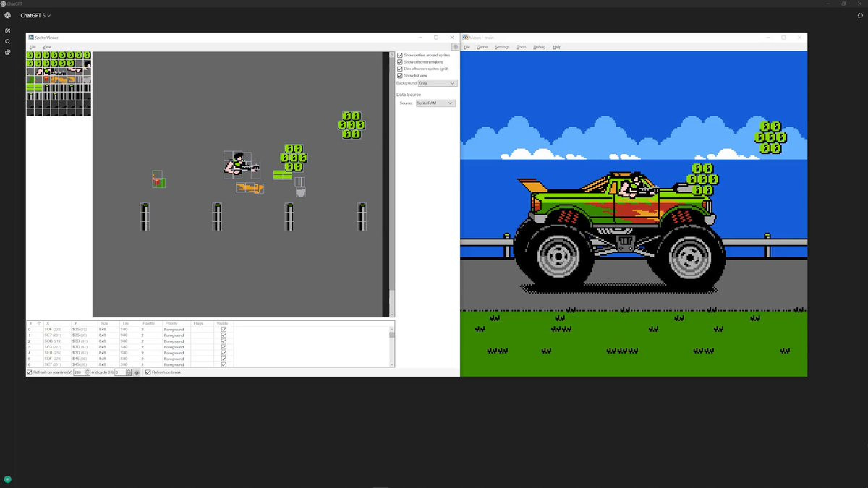Click Sprite Viewer title bar icon

pos(30,38)
